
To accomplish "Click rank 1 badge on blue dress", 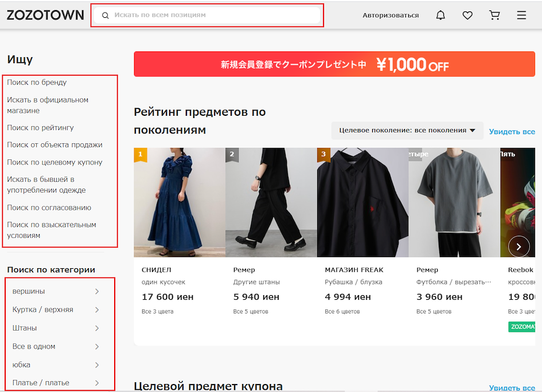I will [x=141, y=154].
